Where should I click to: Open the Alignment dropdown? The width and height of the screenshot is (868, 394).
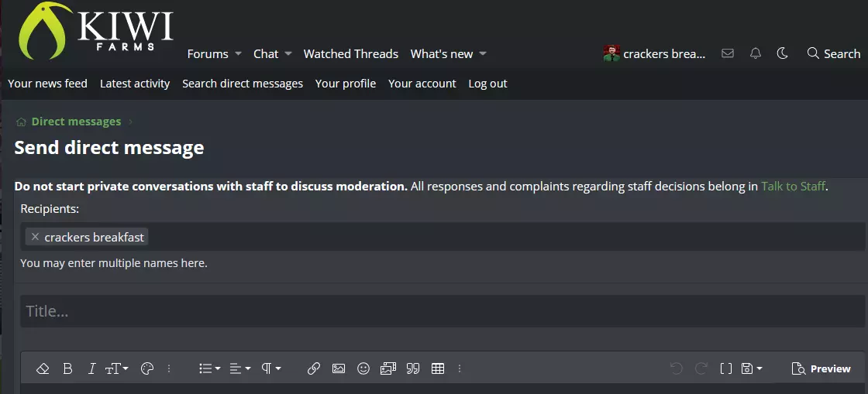point(239,368)
